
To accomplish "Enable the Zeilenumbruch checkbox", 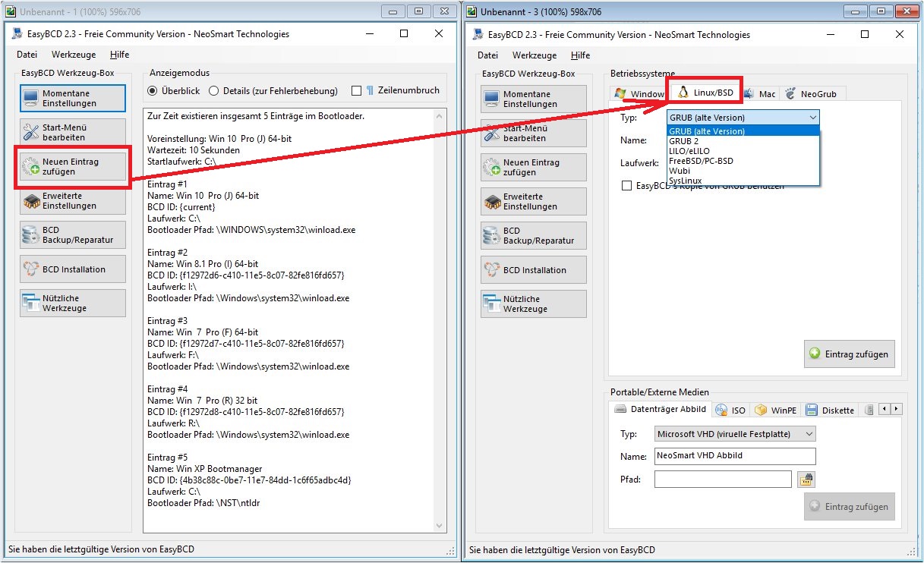I will [356, 90].
